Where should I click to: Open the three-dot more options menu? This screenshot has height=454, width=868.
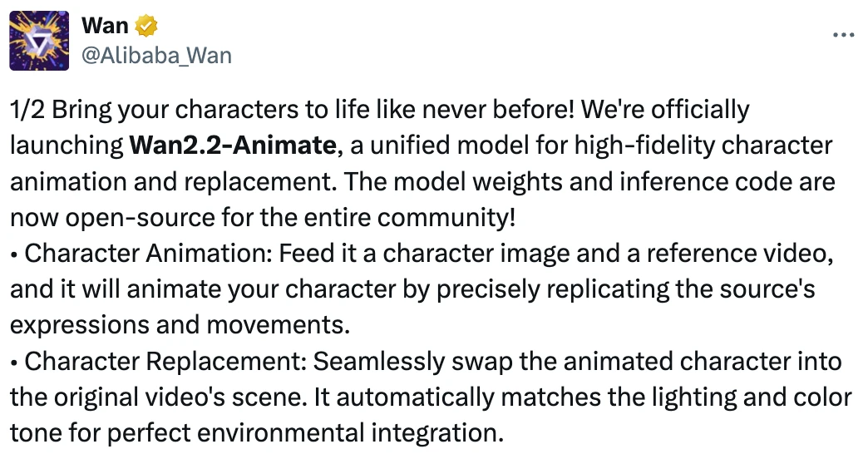pyautogui.click(x=843, y=36)
